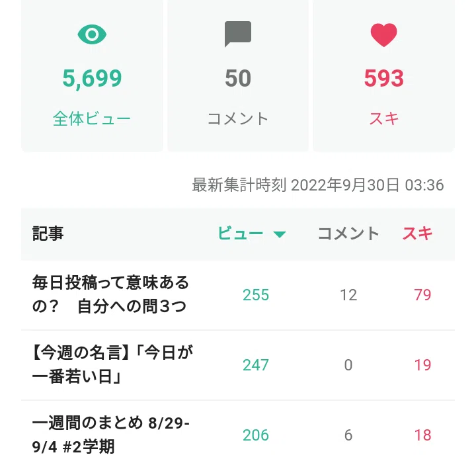Click the green eye views icon
This screenshot has width=476, height=465.
[92, 34]
